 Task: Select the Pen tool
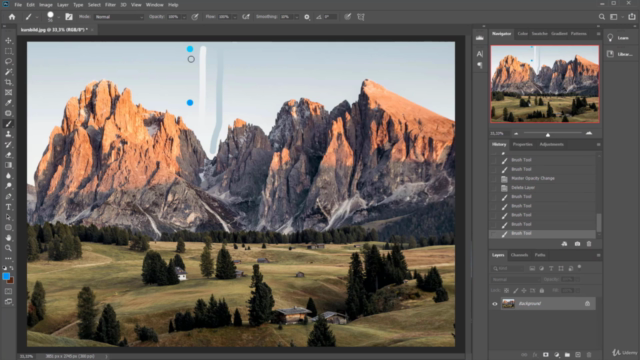tap(8, 196)
